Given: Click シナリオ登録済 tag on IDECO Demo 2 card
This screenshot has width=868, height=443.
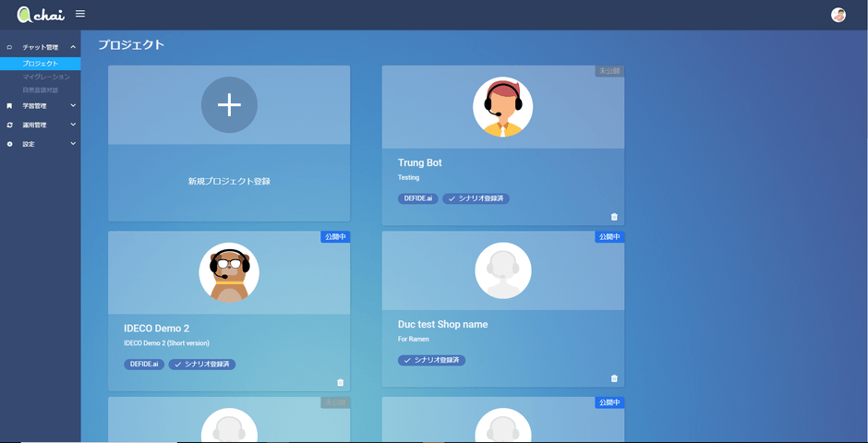Looking at the screenshot, I should tap(202, 365).
